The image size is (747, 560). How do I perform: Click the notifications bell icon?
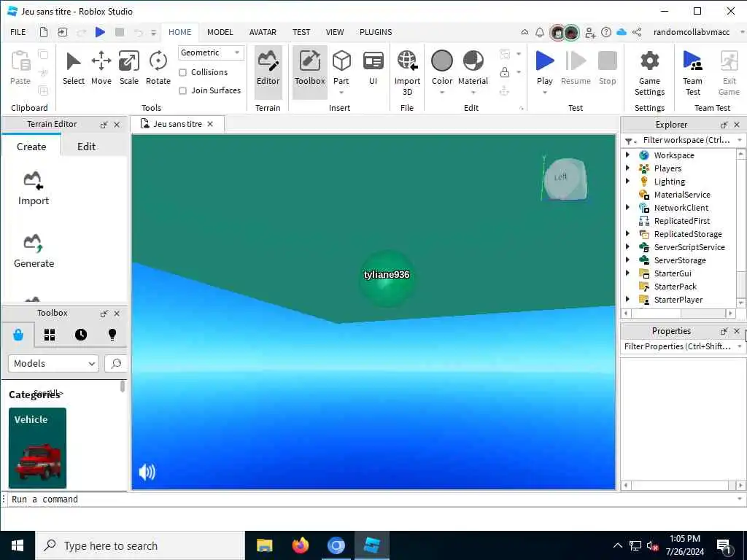(540, 32)
